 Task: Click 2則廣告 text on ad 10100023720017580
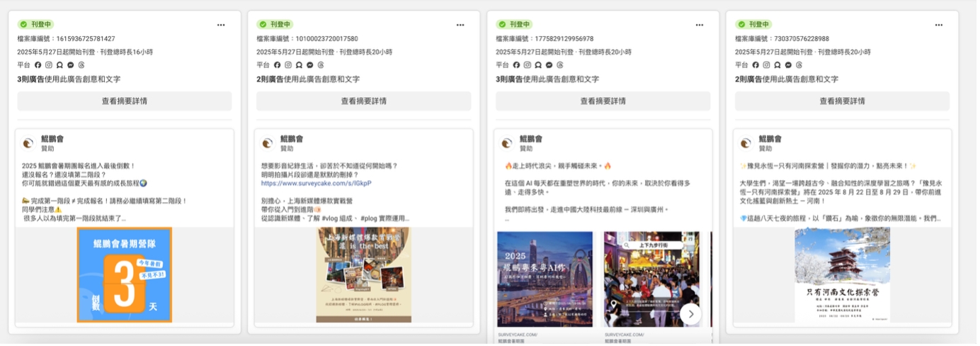click(x=270, y=79)
